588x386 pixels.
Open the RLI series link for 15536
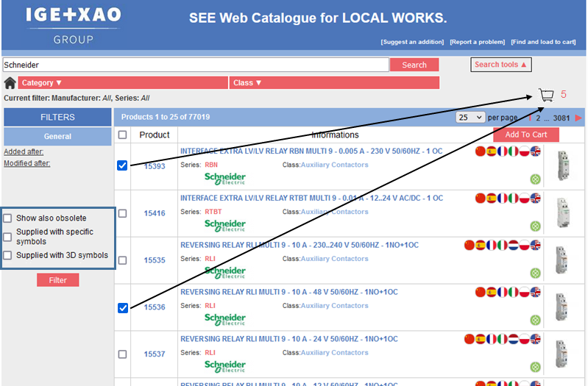210,306
